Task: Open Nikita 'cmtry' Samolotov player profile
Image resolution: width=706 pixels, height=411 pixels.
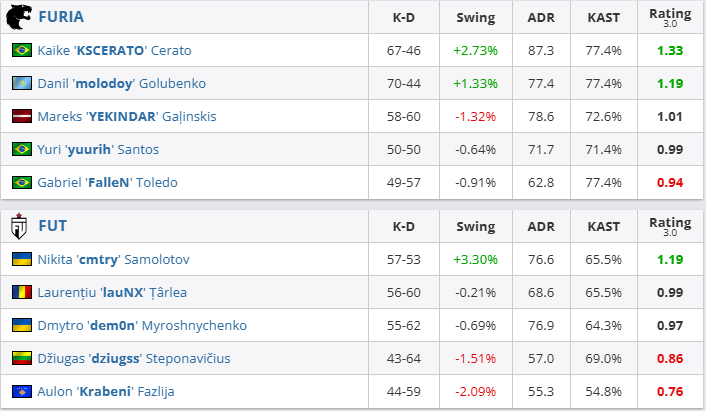Action: coord(113,259)
